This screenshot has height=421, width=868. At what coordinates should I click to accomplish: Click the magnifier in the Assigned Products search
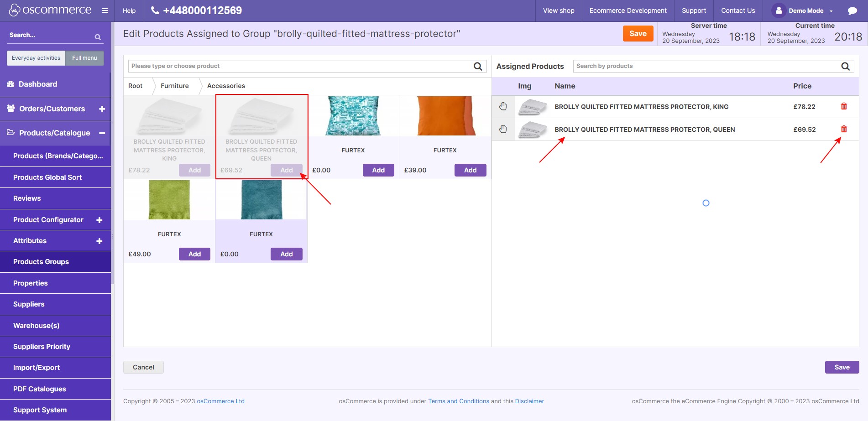click(845, 66)
